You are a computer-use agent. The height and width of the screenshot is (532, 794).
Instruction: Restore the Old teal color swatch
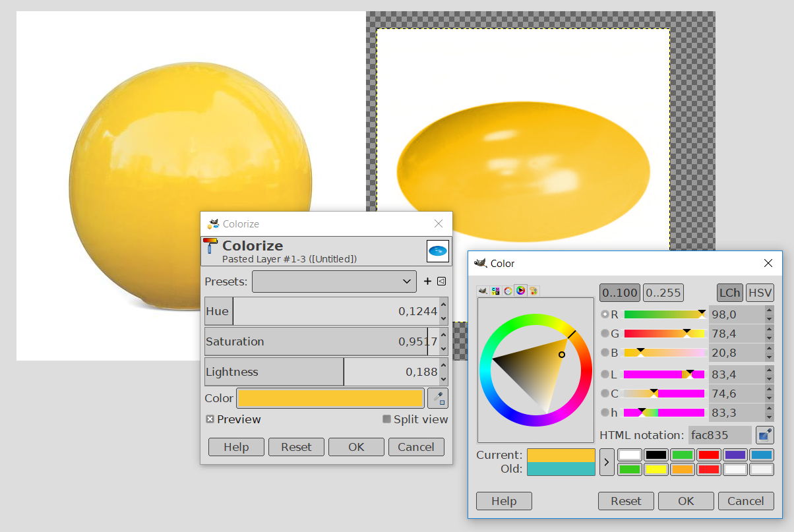(x=561, y=469)
